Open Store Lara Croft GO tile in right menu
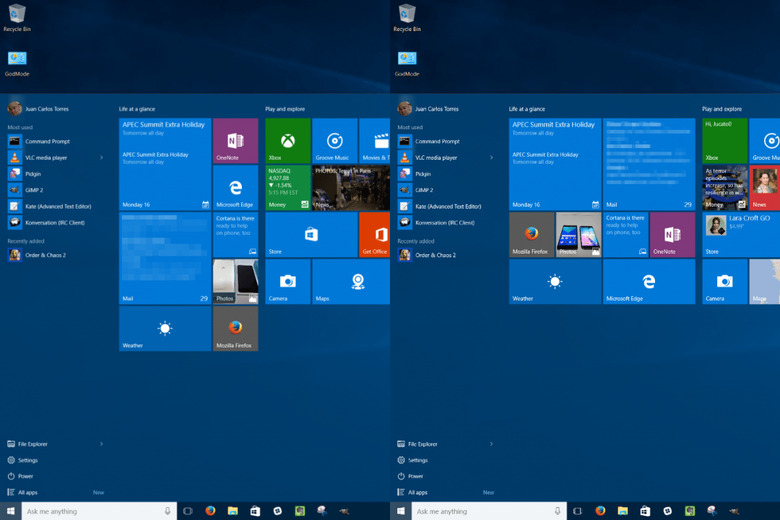 741,234
